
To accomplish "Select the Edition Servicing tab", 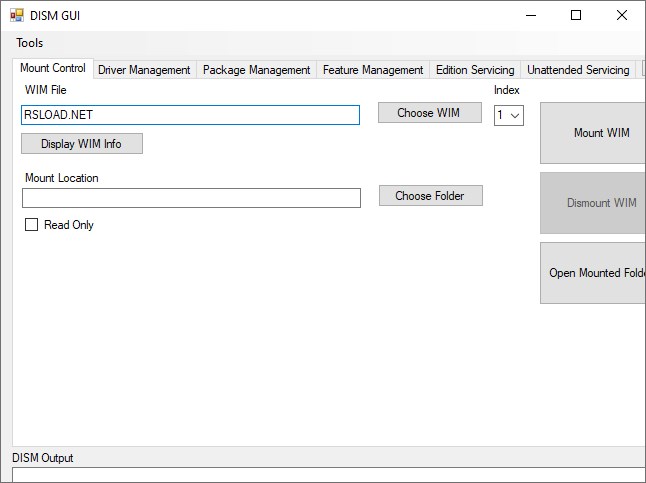I will tap(475, 70).
